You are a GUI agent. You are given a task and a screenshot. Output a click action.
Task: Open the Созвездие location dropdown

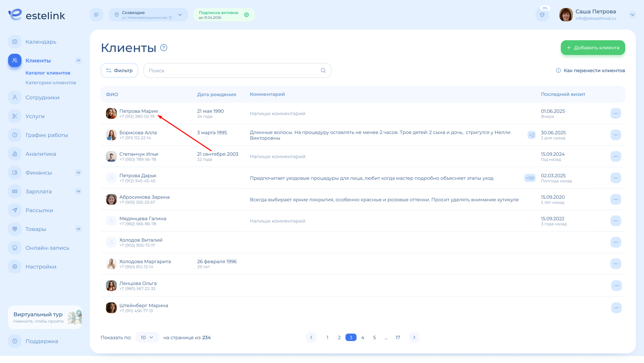[x=148, y=15]
